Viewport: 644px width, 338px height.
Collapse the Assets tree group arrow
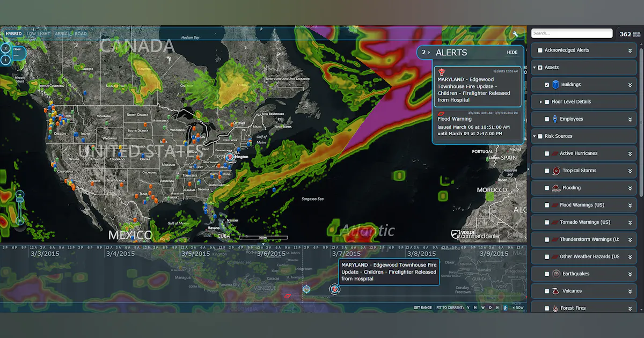[534, 67]
